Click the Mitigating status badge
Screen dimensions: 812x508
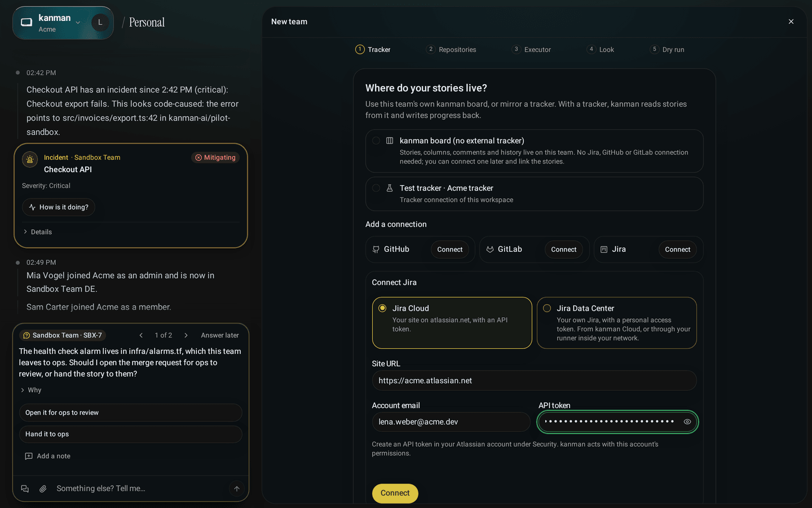(215, 157)
